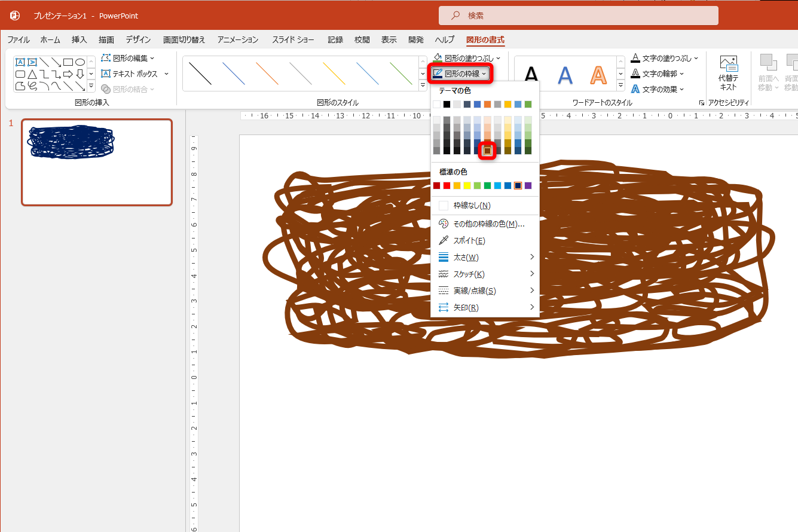The height and width of the screenshot is (532, 798).
Task: Pick the black theme color swatch
Action: tap(447, 104)
